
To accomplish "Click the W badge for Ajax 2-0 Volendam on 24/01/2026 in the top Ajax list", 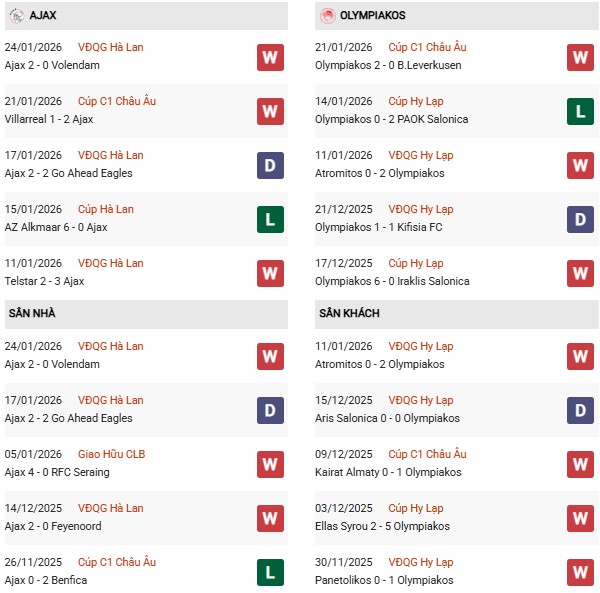I will (x=270, y=57).
